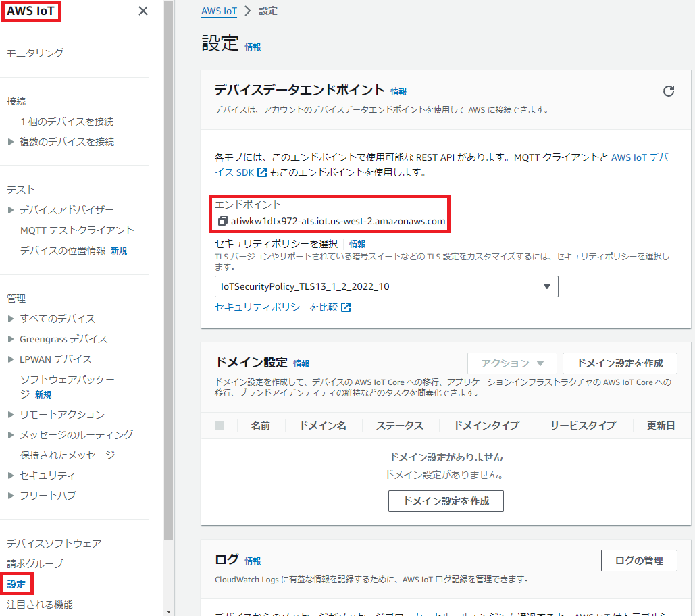Open 注目される機能

(39, 605)
